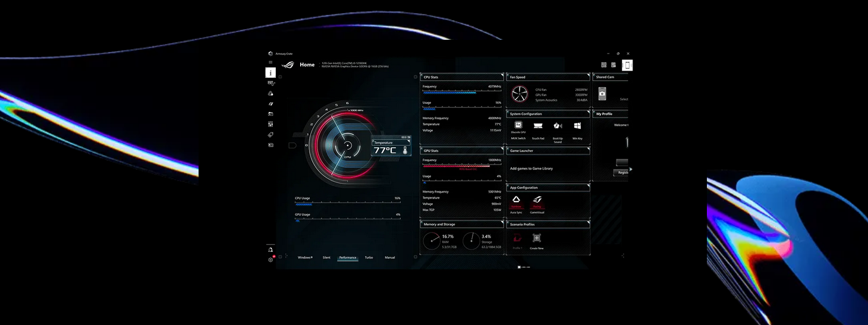Click the CPU Stats Frequency bar
Screen dimensions: 868x325
point(461,92)
